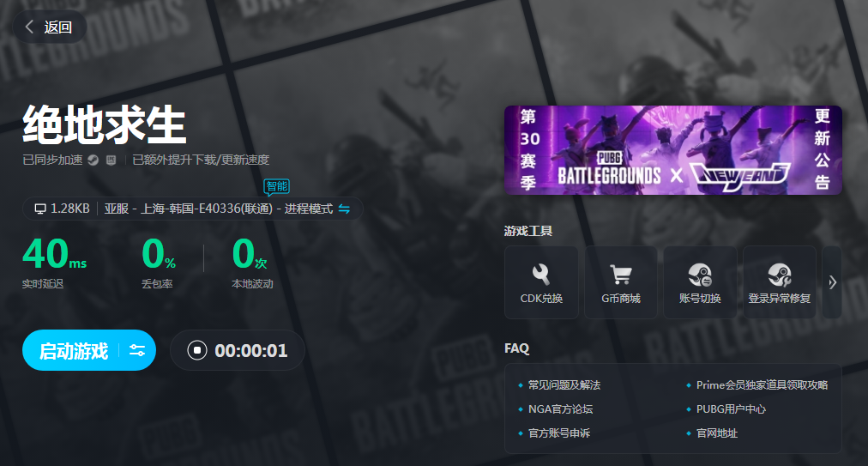Open launch settings sliders icon beside 启动游戏
The height and width of the screenshot is (466, 868).
coord(137,350)
